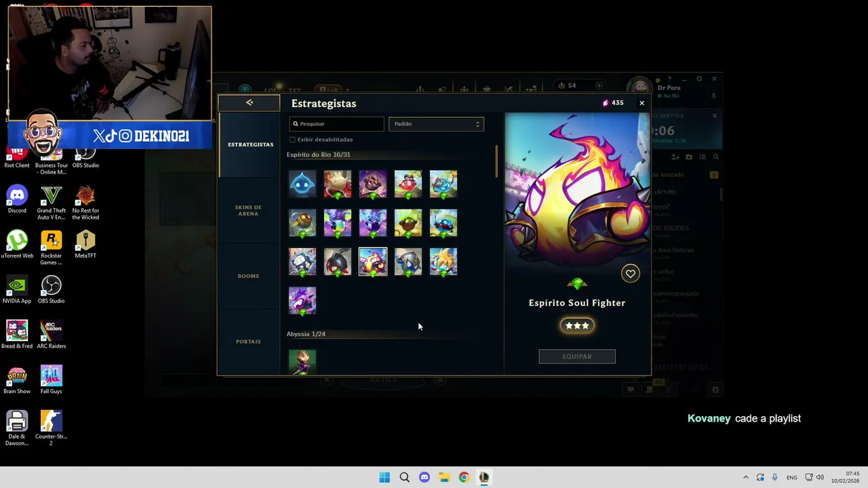Focus the Pesquisar search field
The image size is (868, 488).
(x=336, y=124)
